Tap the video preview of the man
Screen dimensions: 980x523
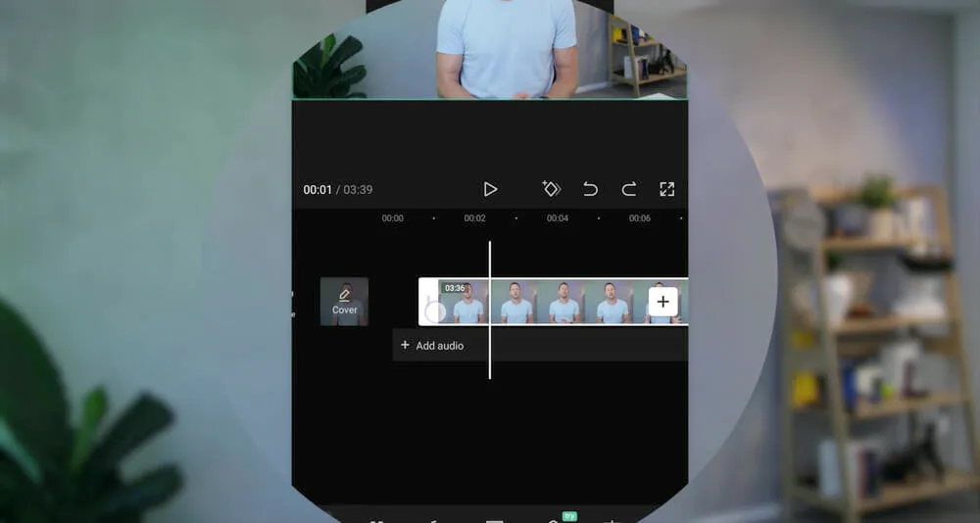click(x=507, y=49)
